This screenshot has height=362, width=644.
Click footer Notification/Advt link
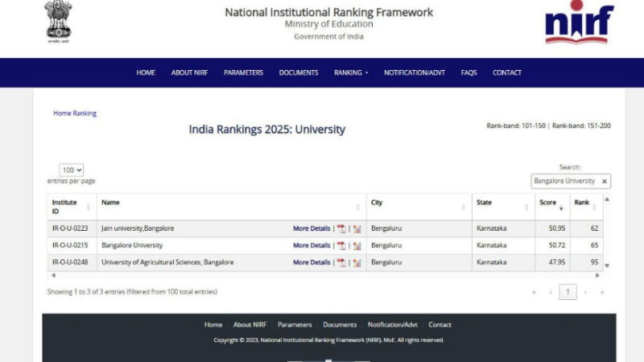coord(392,325)
